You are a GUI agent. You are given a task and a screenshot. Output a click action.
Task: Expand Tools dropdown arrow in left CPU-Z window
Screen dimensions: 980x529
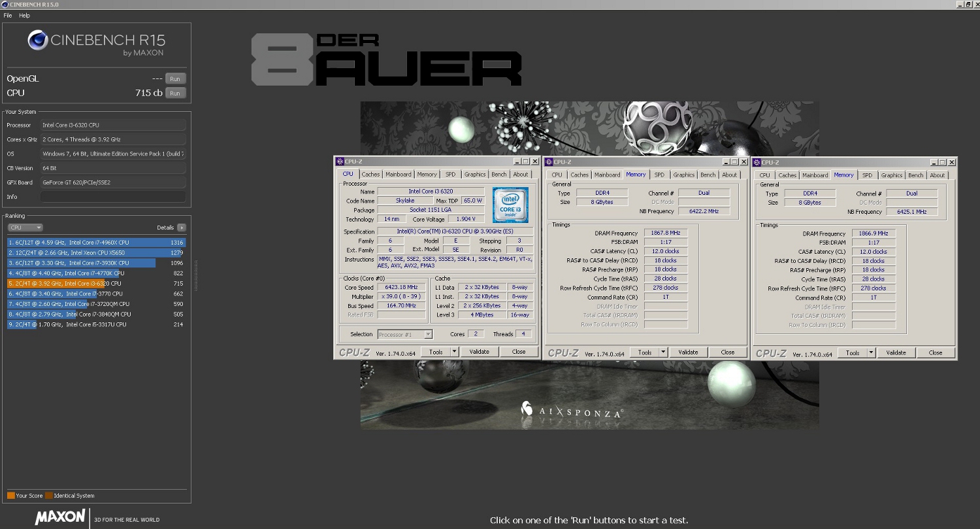click(455, 352)
